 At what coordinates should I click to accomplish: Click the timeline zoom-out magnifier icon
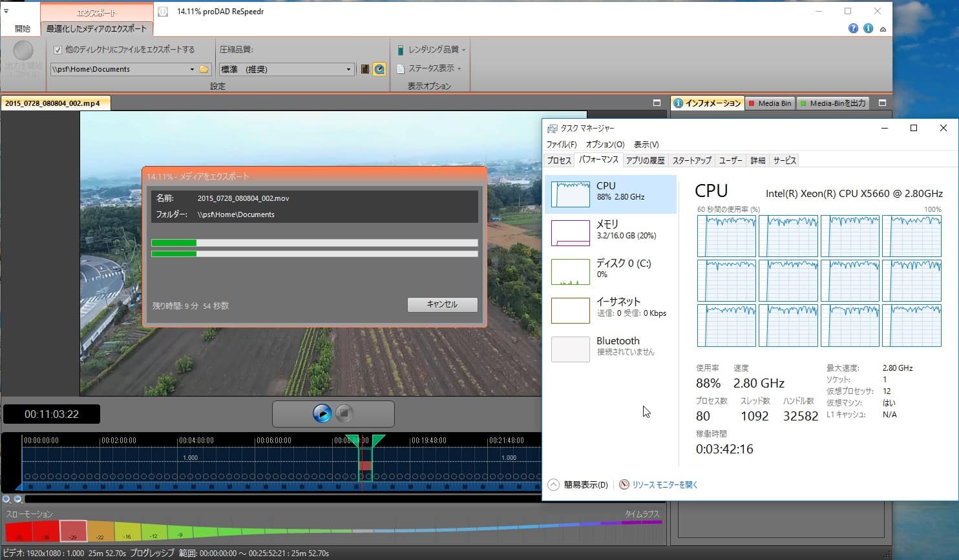[18, 499]
